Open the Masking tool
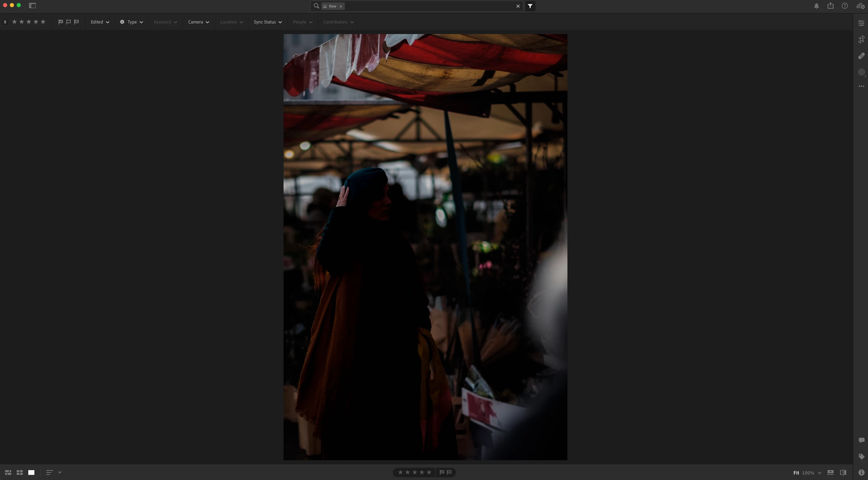868x480 pixels. tap(861, 72)
